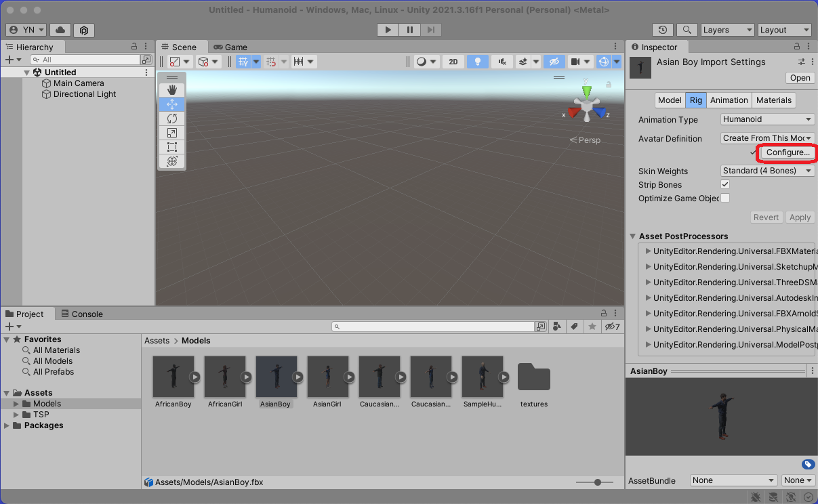
Task: Open the undo history icon
Action: 662,30
